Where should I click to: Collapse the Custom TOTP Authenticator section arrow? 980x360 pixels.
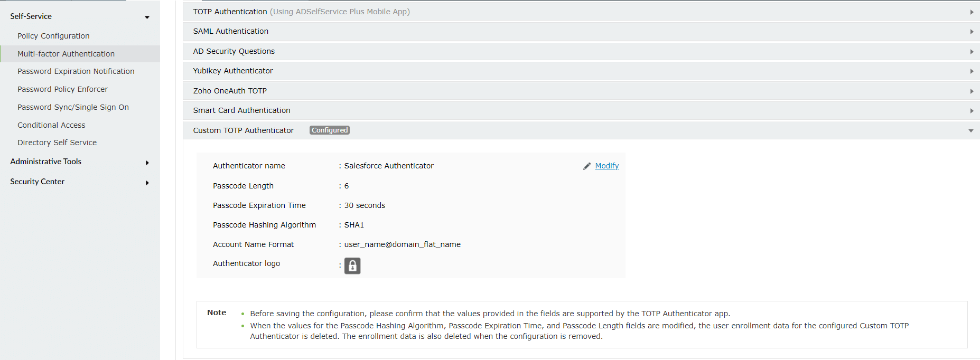(x=970, y=131)
